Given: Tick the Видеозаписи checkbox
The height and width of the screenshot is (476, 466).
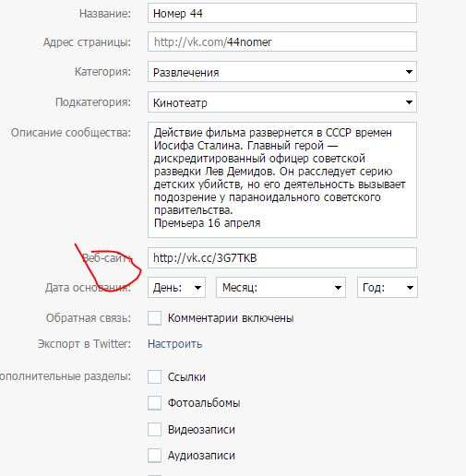Looking at the screenshot, I should click(x=154, y=429).
